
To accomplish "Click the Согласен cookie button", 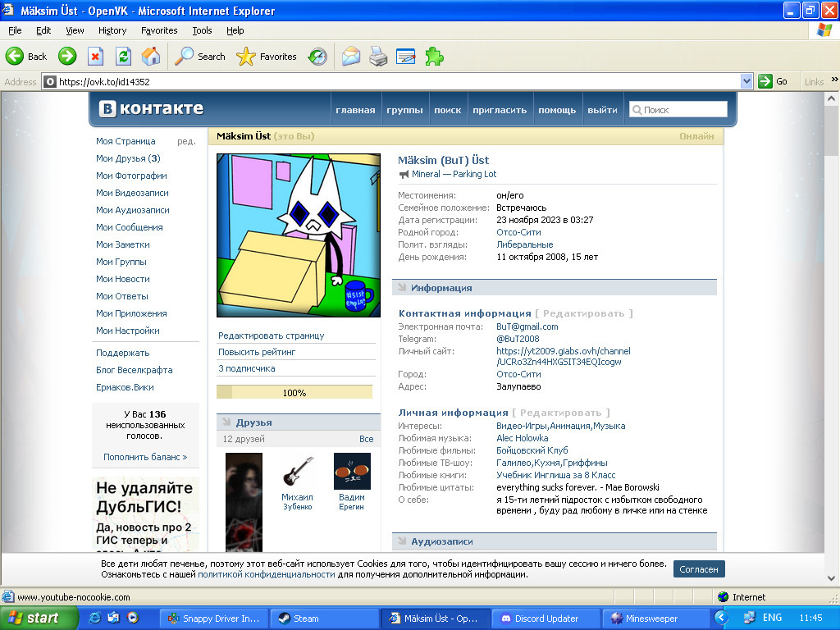I will coord(699,569).
